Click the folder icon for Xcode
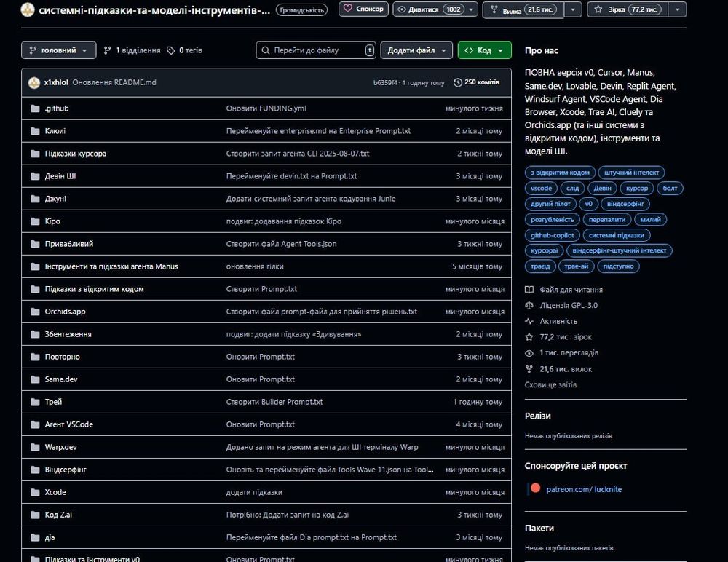The width and height of the screenshot is (728, 562). (35, 492)
